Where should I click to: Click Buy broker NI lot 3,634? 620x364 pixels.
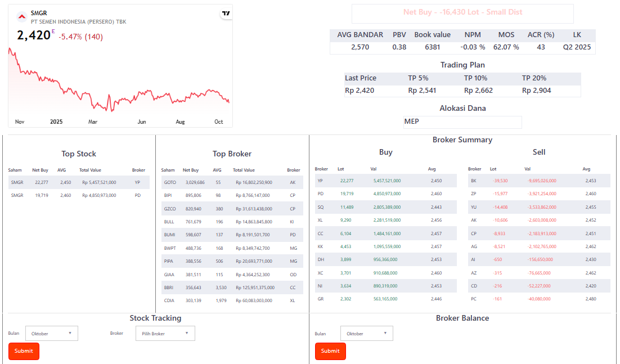pyautogui.click(x=385, y=286)
